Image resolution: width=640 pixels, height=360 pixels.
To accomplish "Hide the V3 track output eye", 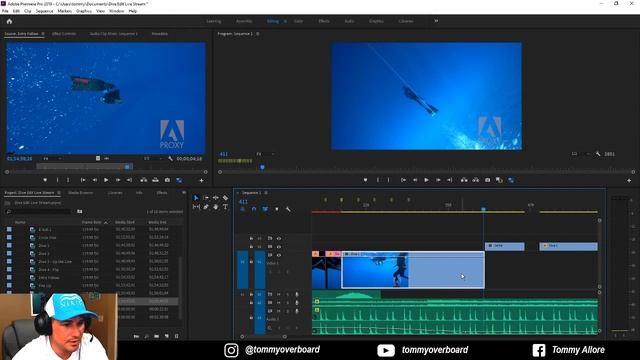I will point(279,238).
